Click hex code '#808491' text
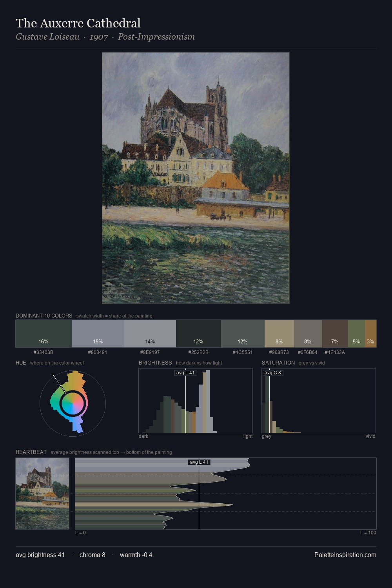Screen dimensions: 392x588 (98, 352)
